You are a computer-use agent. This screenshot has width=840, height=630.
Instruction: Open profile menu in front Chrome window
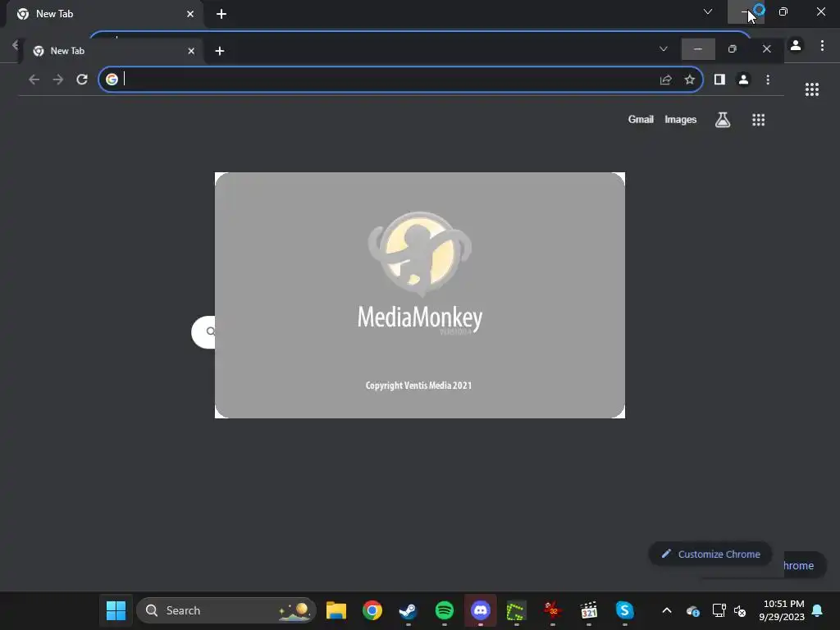click(743, 80)
